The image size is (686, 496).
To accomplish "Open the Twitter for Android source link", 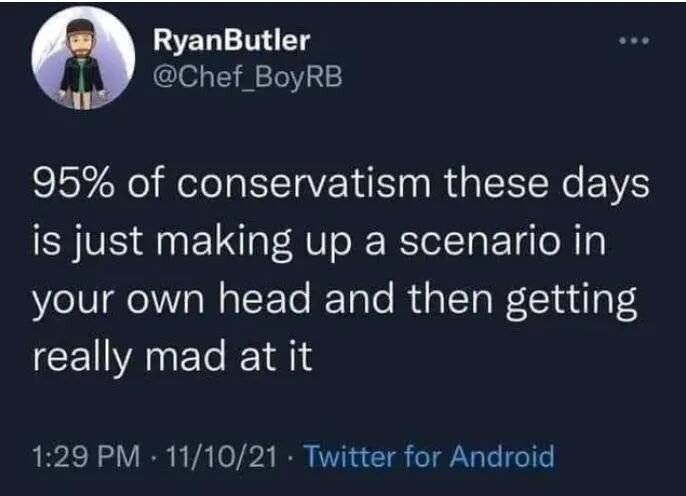I will pyautogui.click(x=428, y=458).
